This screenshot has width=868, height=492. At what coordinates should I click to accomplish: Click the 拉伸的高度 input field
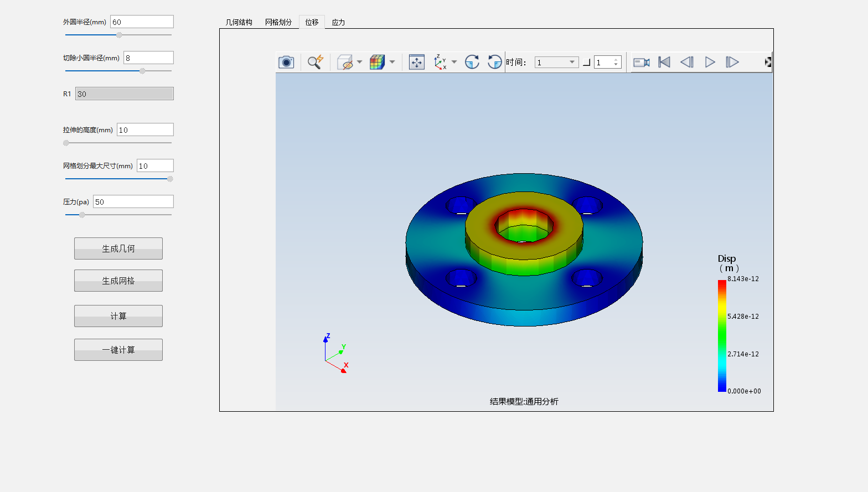coord(145,130)
